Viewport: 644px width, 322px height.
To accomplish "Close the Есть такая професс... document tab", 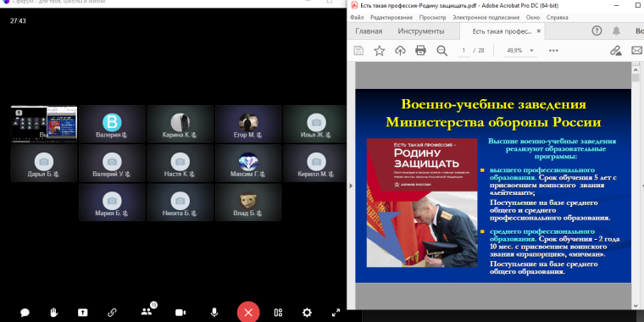I will pos(539,31).
